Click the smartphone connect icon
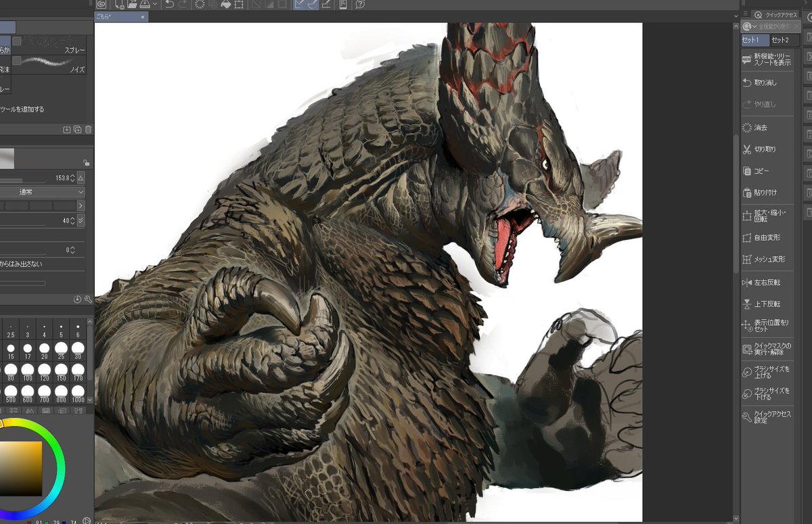This screenshot has height=524, width=812. coord(343,4)
